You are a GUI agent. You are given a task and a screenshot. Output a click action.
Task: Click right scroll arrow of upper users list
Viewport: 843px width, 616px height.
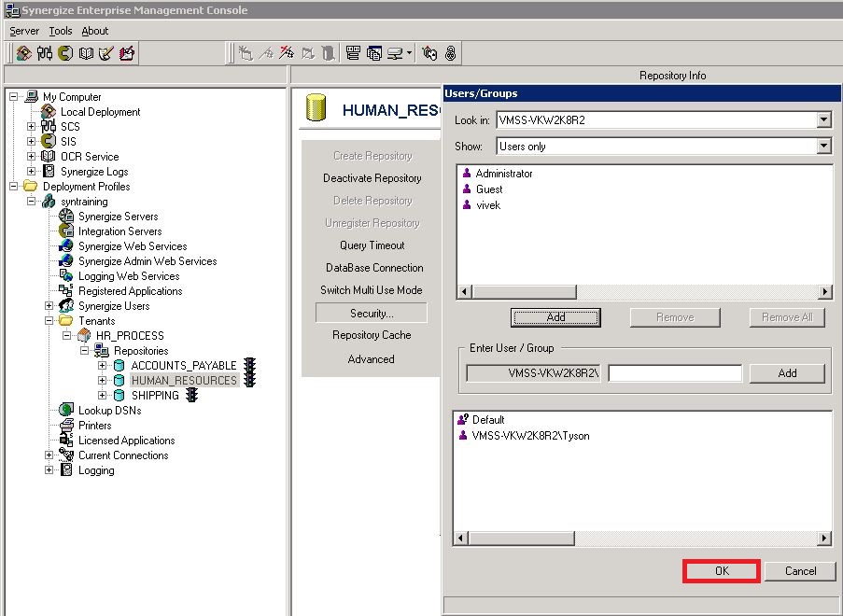pos(825,292)
